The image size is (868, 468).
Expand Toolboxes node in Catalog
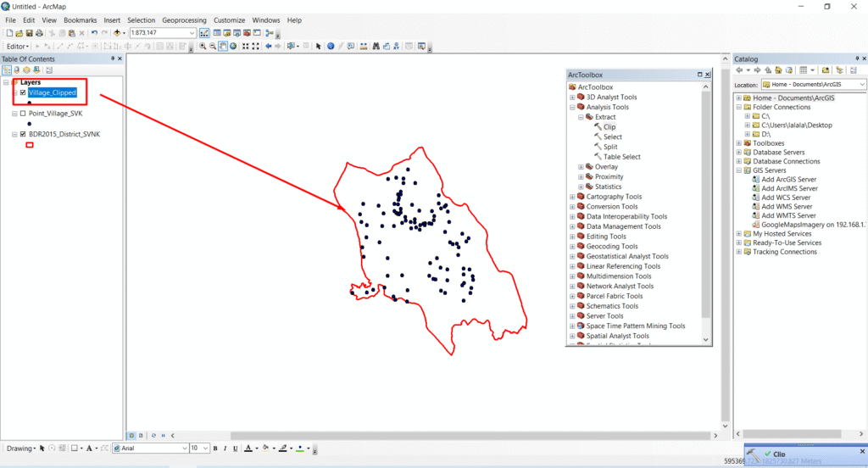pos(739,143)
